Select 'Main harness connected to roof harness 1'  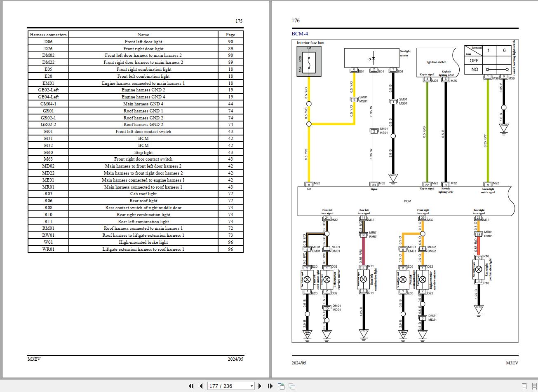[143, 187]
